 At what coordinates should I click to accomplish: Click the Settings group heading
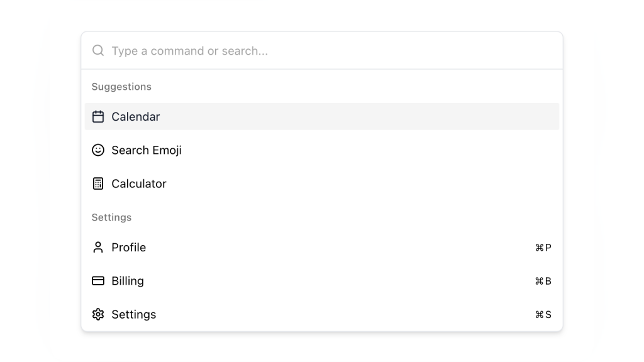[111, 217]
